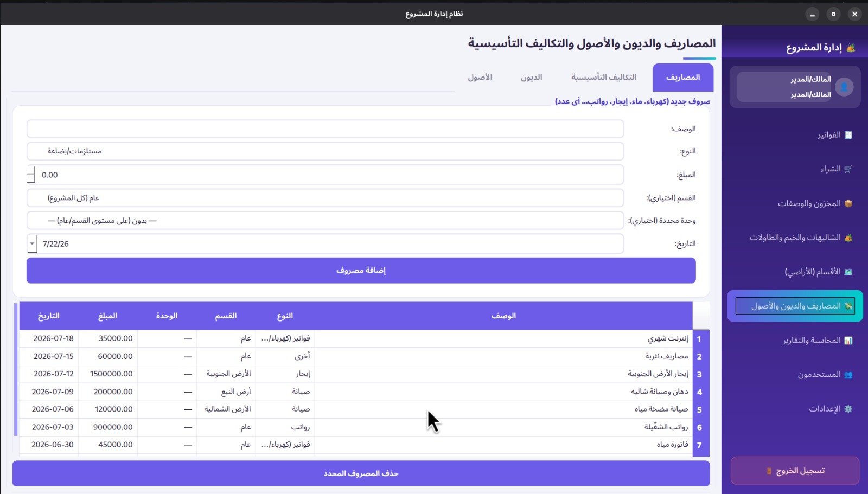
Task: Click the الوصف description input field
Action: [325, 129]
